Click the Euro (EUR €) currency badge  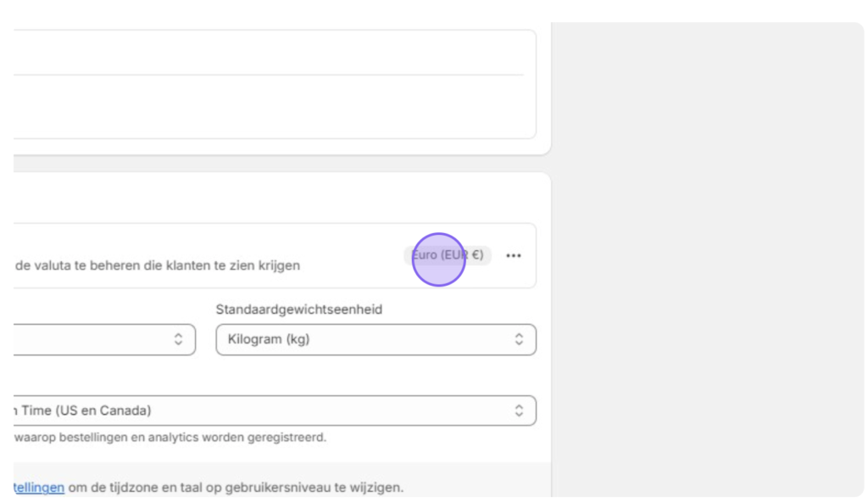click(448, 255)
